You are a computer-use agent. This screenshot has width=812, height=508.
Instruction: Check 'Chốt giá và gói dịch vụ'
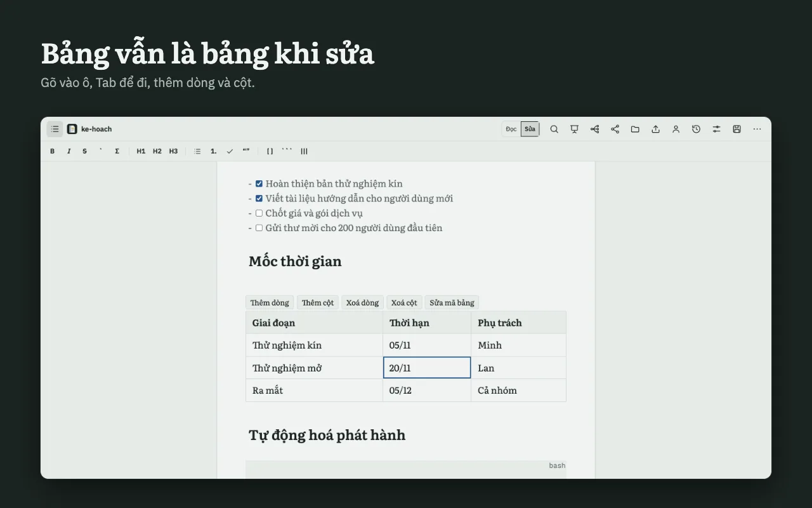(259, 213)
